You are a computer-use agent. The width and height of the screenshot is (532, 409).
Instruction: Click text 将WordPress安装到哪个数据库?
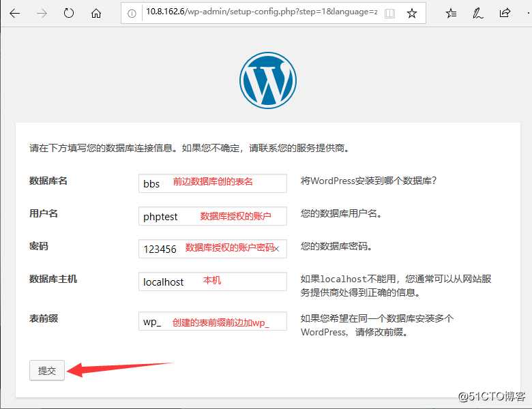[368, 181]
